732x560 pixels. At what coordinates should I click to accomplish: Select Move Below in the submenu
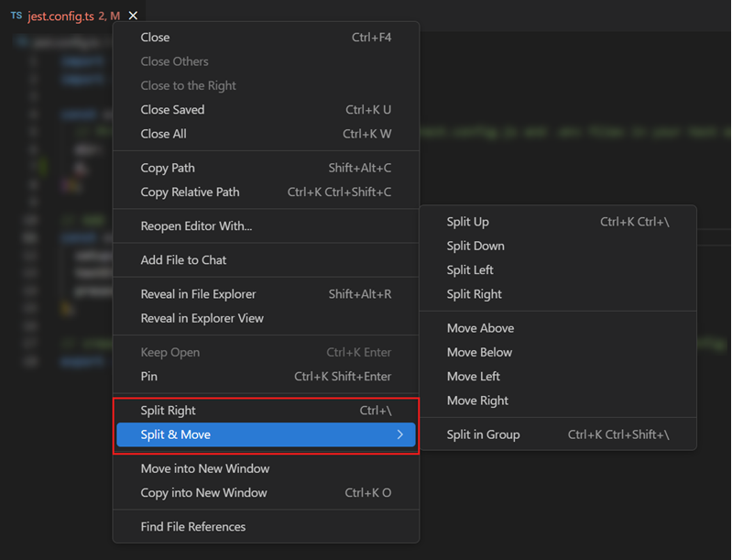pos(479,352)
